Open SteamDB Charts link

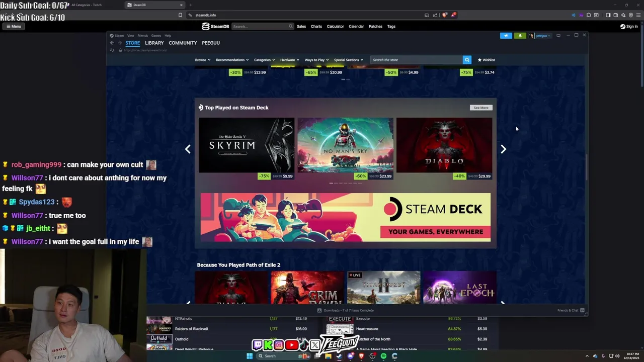click(x=316, y=26)
